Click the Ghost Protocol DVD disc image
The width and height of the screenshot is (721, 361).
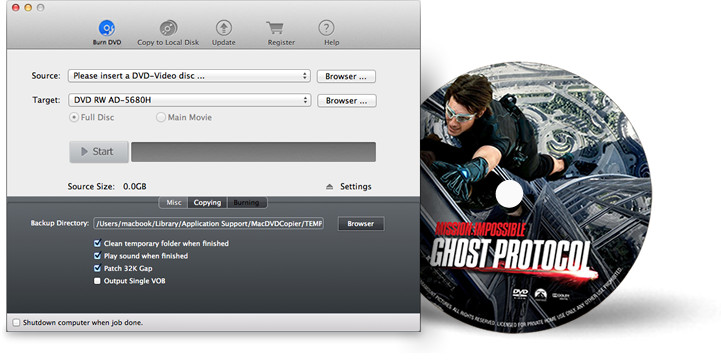tap(536, 198)
